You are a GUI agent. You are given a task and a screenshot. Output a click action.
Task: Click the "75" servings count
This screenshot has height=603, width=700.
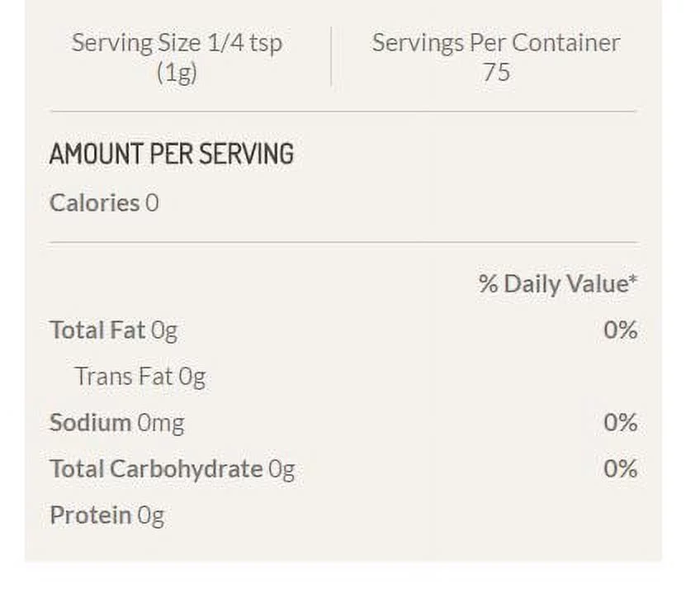496,73
